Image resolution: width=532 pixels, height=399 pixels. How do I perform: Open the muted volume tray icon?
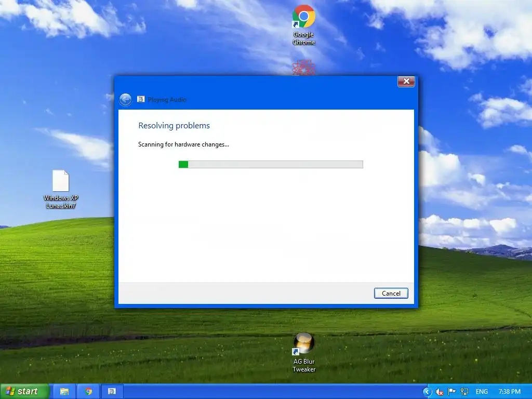[440, 392]
